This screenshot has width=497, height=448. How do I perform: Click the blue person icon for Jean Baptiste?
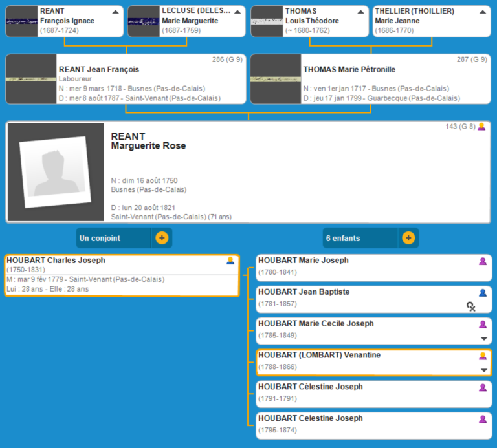(482, 293)
